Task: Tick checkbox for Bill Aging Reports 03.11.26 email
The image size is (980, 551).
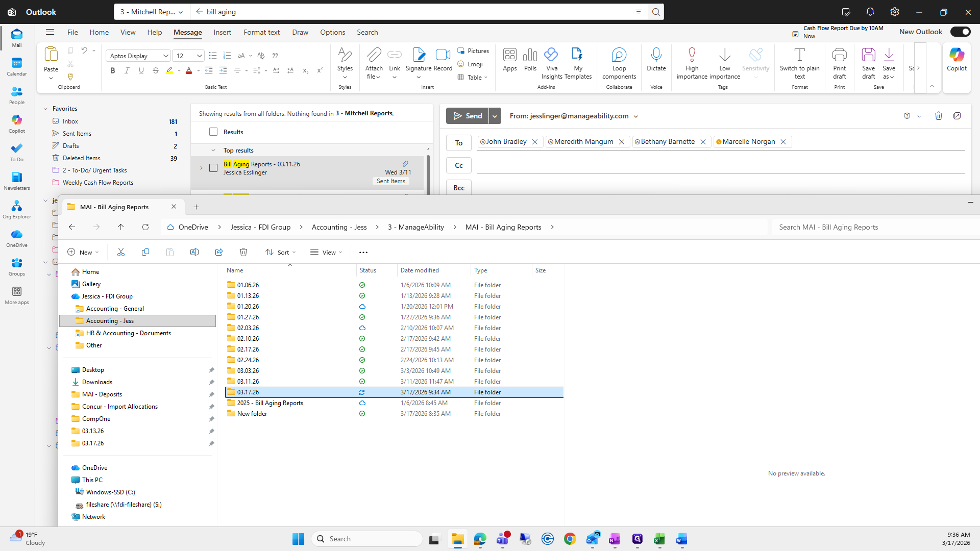Action: click(x=213, y=168)
